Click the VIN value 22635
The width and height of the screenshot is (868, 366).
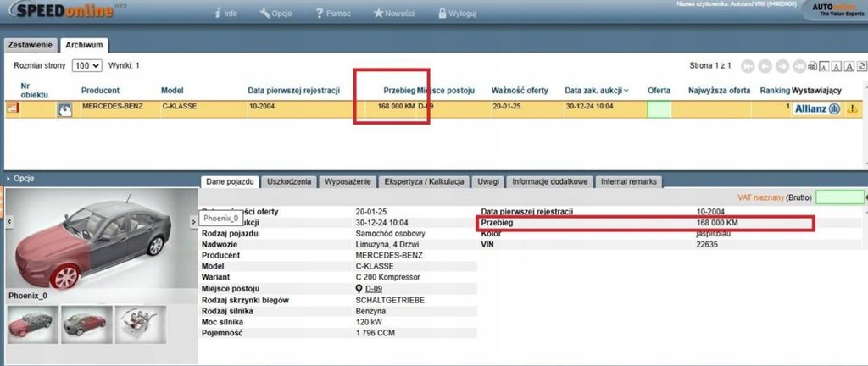coord(707,244)
